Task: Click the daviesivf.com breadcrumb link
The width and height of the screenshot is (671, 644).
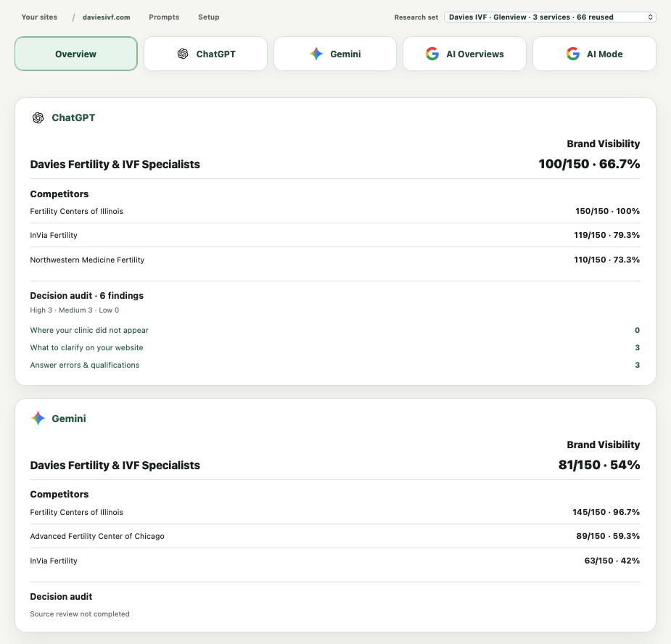Action: point(106,17)
